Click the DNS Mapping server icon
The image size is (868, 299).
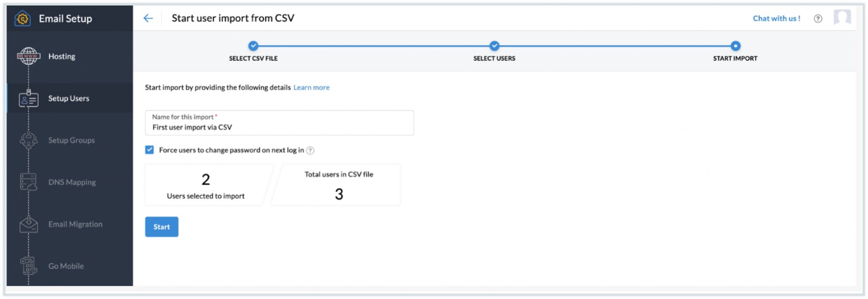tap(29, 182)
